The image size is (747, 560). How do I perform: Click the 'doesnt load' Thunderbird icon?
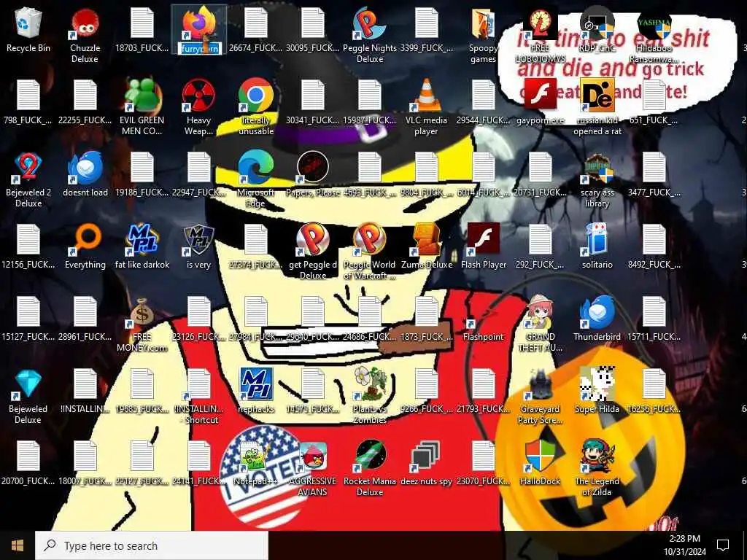[85, 168]
